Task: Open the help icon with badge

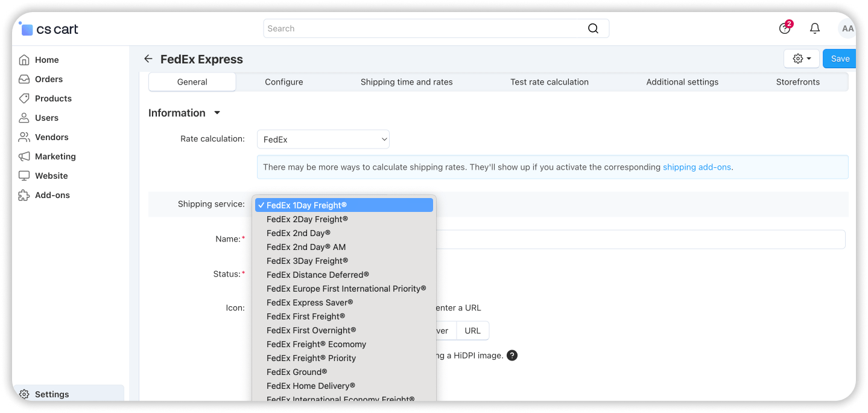Action: pos(785,28)
